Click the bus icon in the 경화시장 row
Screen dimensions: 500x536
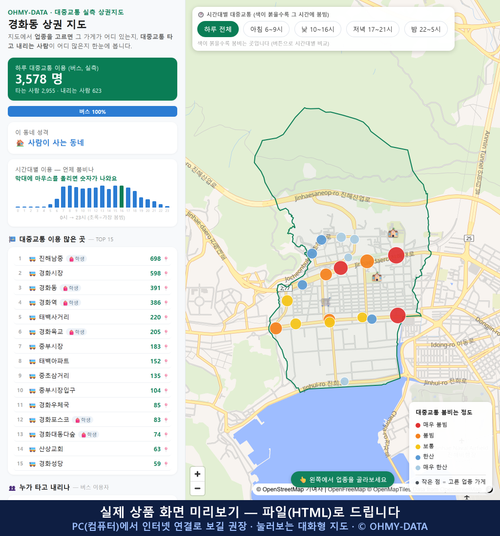tap(32, 273)
